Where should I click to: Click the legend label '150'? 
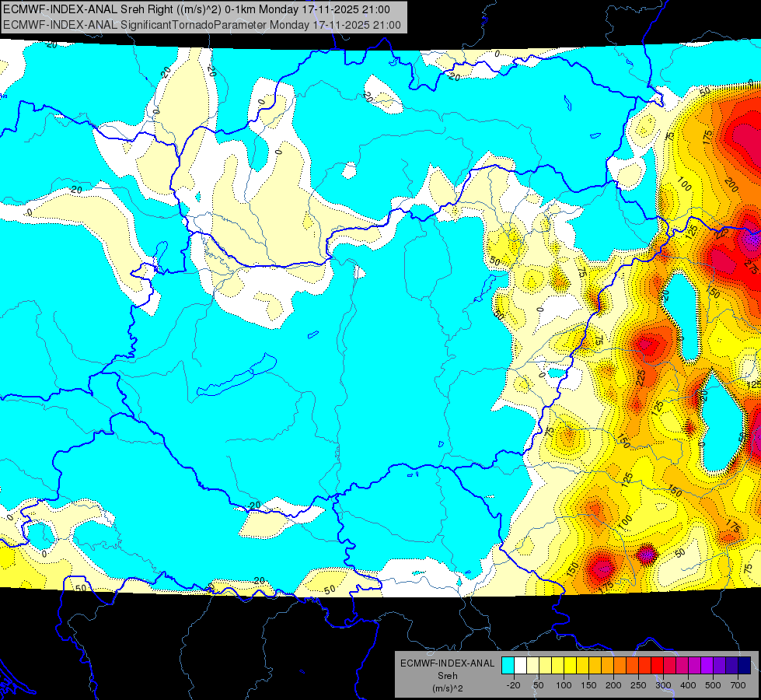588,685
